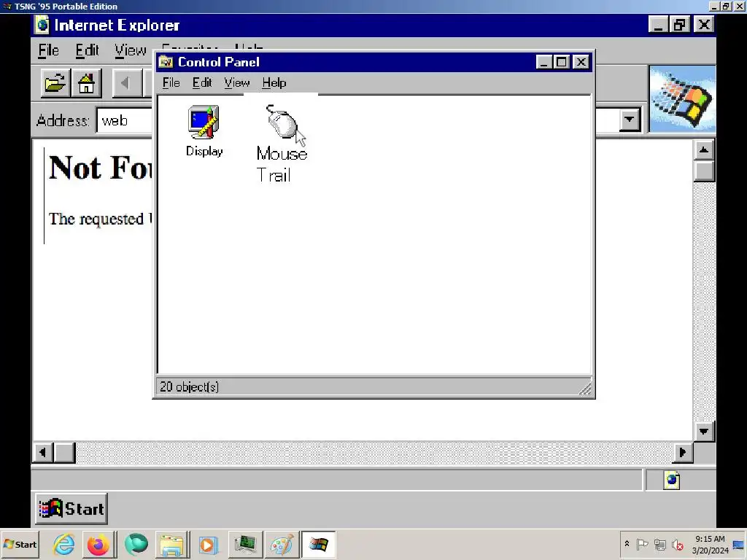This screenshot has height=560, width=747.
Task: Open Internet Explorer's Edit menu
Action: (x=88, y=50)
